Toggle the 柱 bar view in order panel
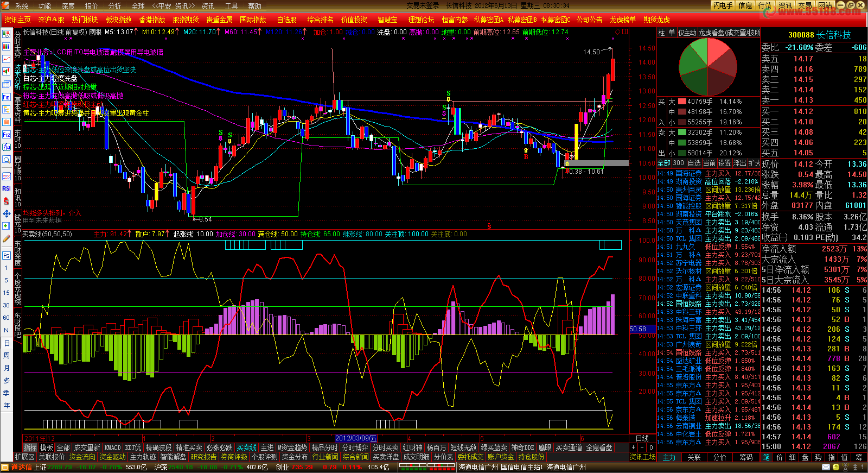Screen dimensions: 868x473 coord(661,33)
